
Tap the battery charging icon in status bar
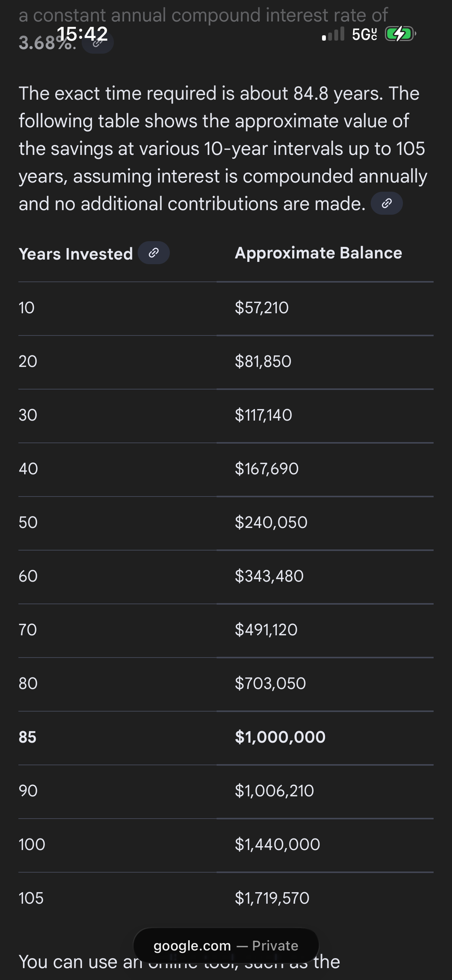coord(400,34)
